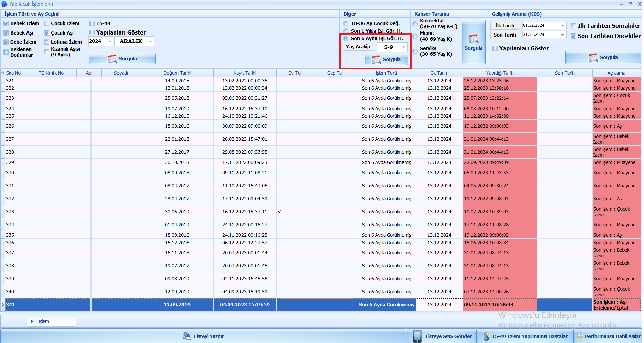Screen dimensions: 644x343
Task: Sort by the Kayıt Tarihi column header
Action: [245, 73]
